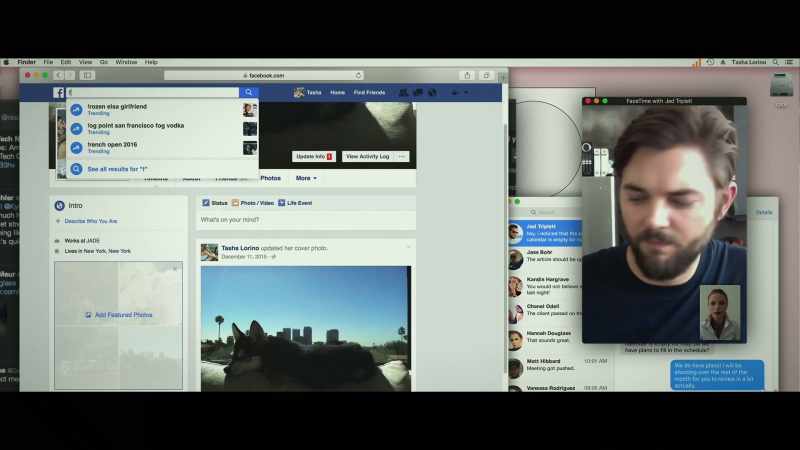
Task: Open Notification Center in menu bar
Action: [x=789, y=62]
